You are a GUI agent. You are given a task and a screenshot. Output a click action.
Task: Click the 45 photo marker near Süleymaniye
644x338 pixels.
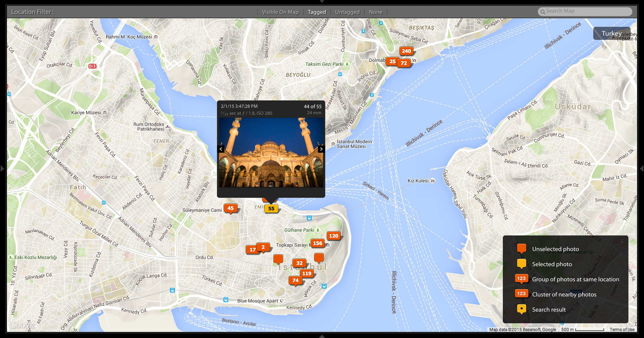(230, 209)
